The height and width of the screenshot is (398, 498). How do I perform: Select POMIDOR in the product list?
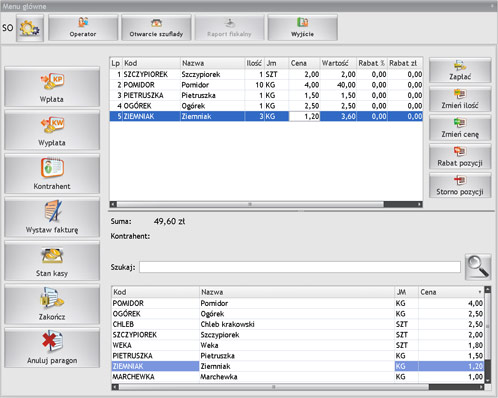click(x=298, y=303)
